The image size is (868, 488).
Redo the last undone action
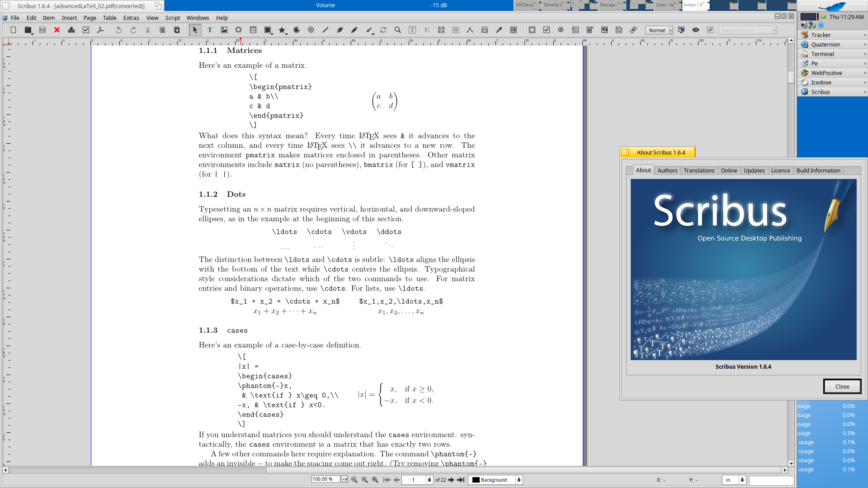pos(133,30)
